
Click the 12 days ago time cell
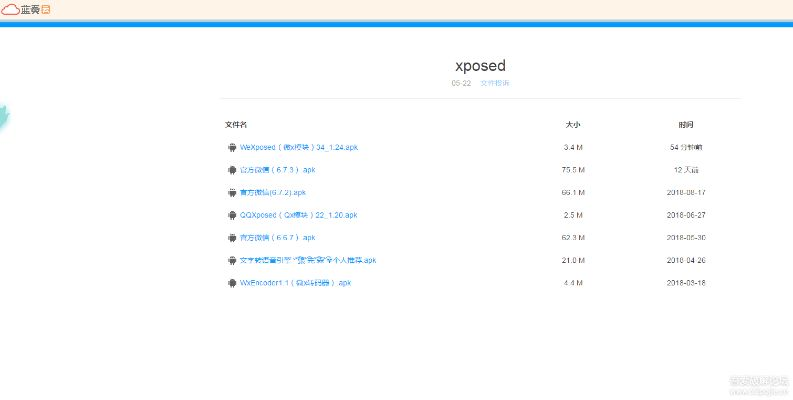tap(686, 170)
